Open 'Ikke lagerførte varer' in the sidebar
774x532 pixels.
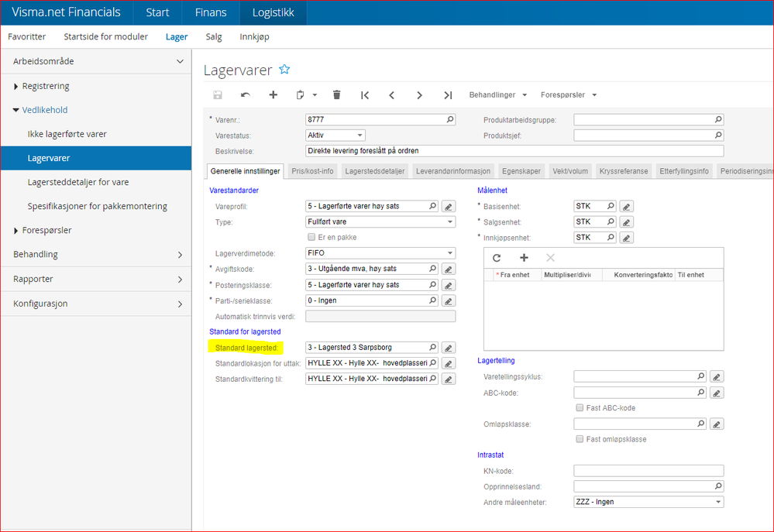[67, 134]
